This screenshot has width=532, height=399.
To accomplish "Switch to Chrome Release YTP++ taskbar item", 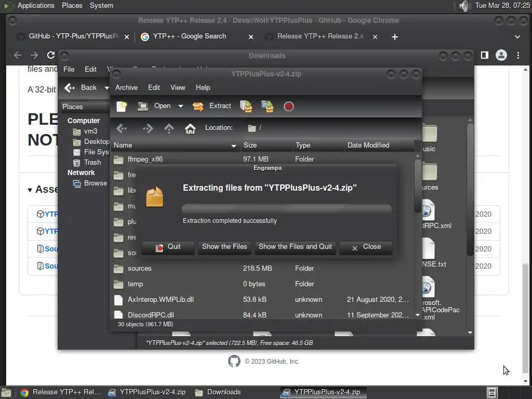I will pyautogui.click(x=61, y=392).
